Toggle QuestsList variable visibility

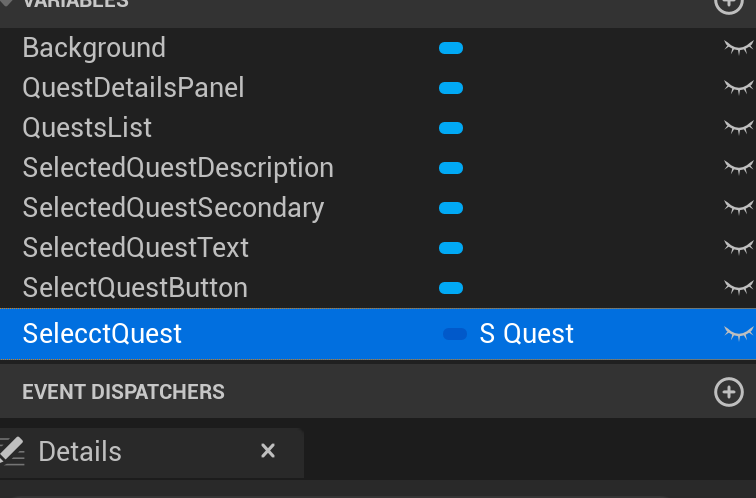tap(739, 128)
